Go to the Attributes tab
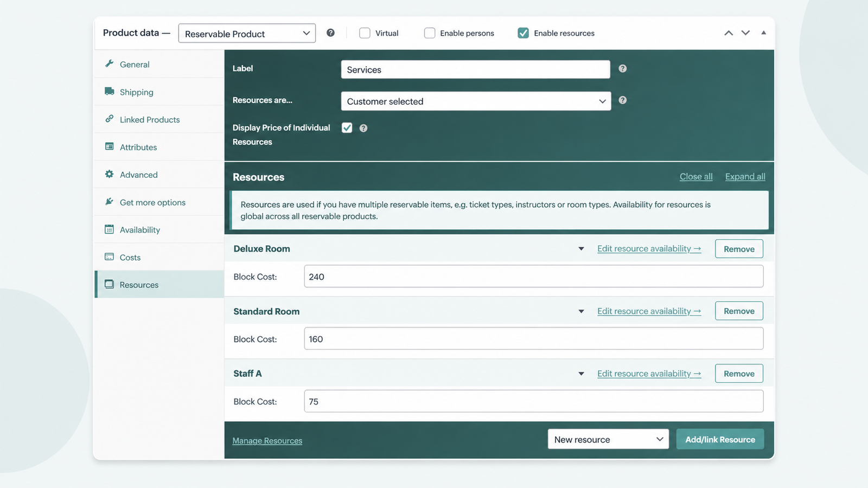Screen dimensions: 868x488 (159, 147)
